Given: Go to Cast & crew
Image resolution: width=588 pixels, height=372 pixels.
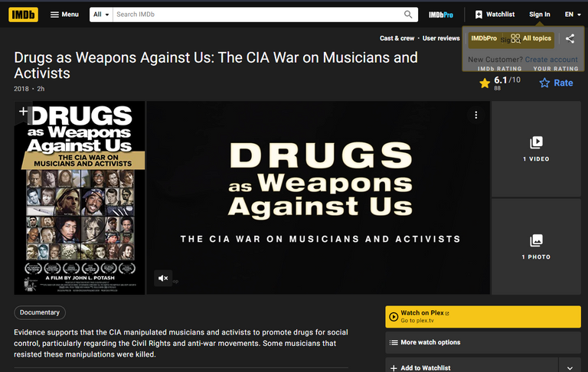Looking at the screenshot, I should point(397,38).
